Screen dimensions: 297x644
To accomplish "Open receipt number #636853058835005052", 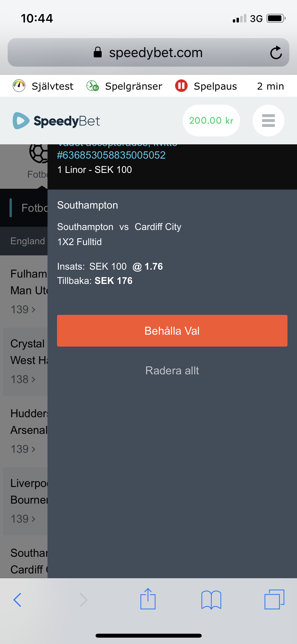I will [111, 155].
